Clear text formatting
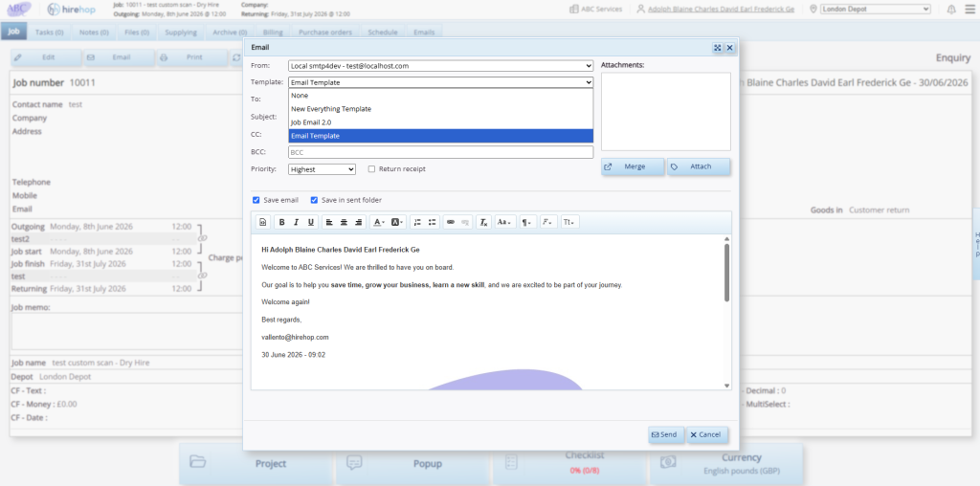 tap(483, 222)
